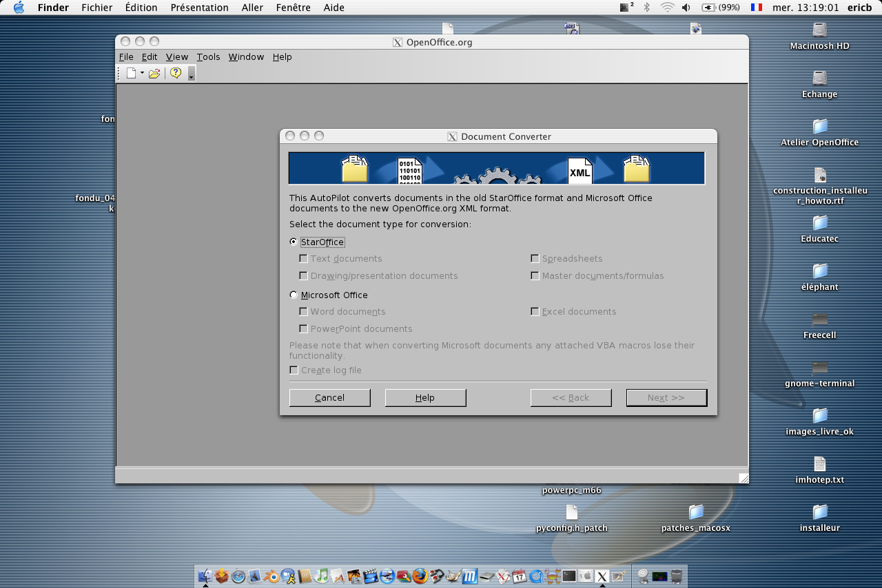This screenshot has width=882, height=588.
Task: Click the menu bar clock mer. 13:19:01
Action: click(806, 8)
